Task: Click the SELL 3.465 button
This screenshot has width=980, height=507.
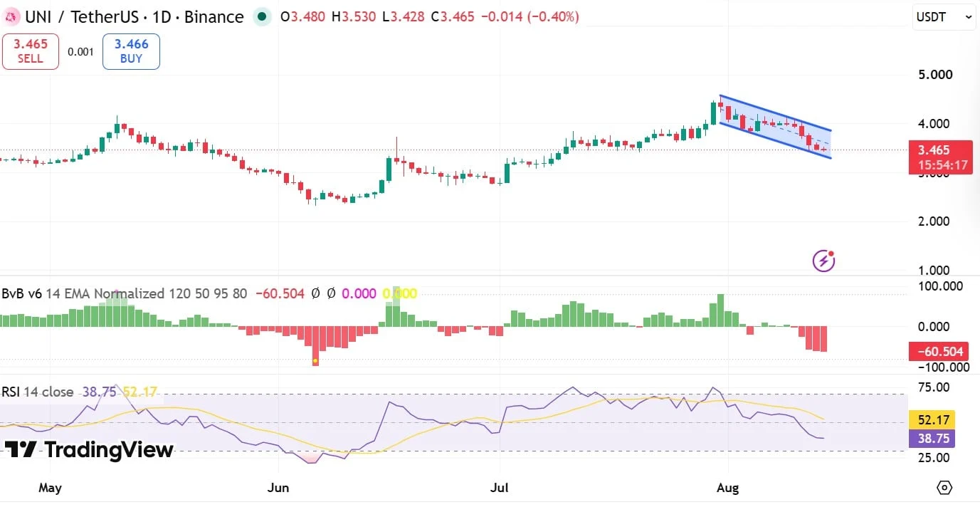Action: tap(30, 51)
